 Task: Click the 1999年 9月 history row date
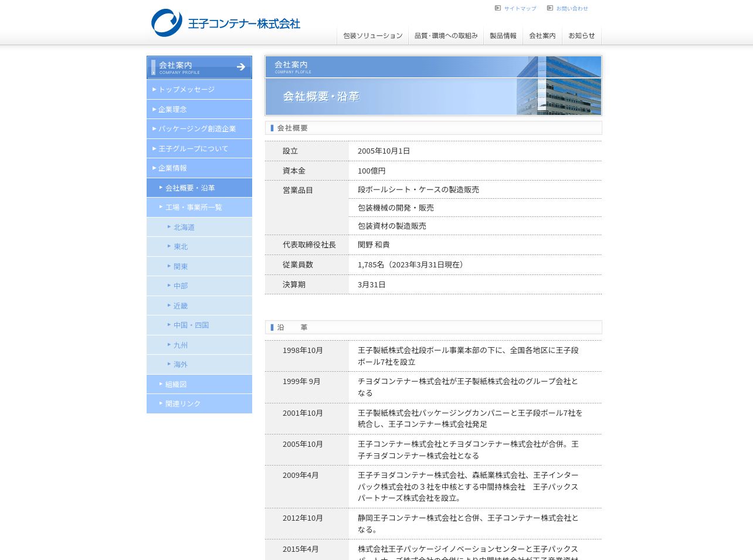click(301, 381)
